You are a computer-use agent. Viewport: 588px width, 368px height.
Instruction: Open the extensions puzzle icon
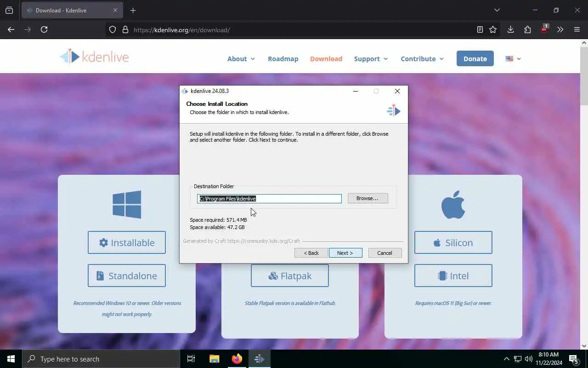pos(527,29)
